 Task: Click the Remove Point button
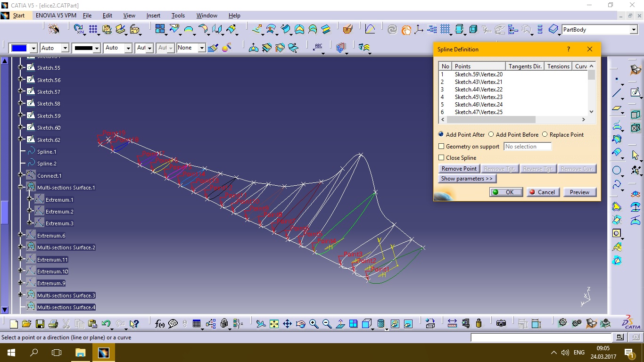click(x=459, y=169)
